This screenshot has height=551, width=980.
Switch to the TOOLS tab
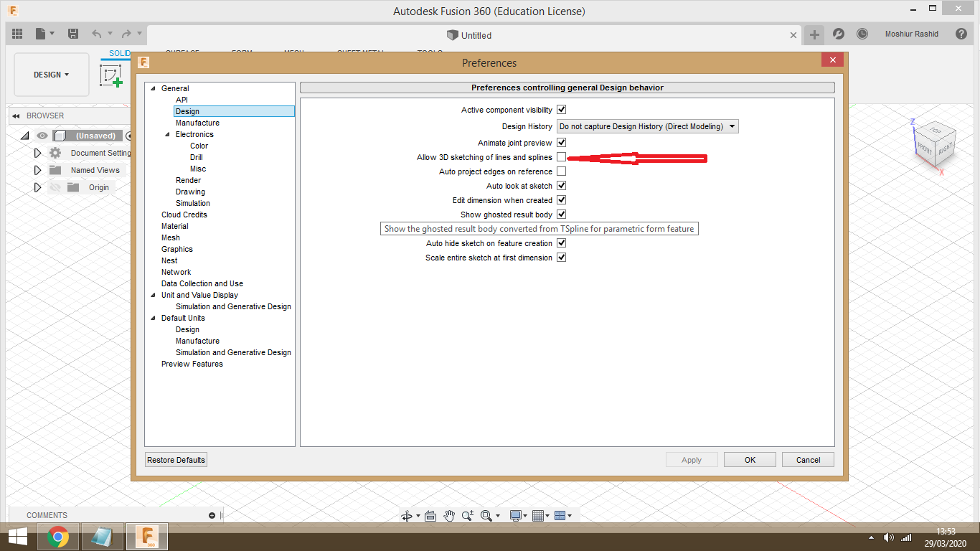429,54
